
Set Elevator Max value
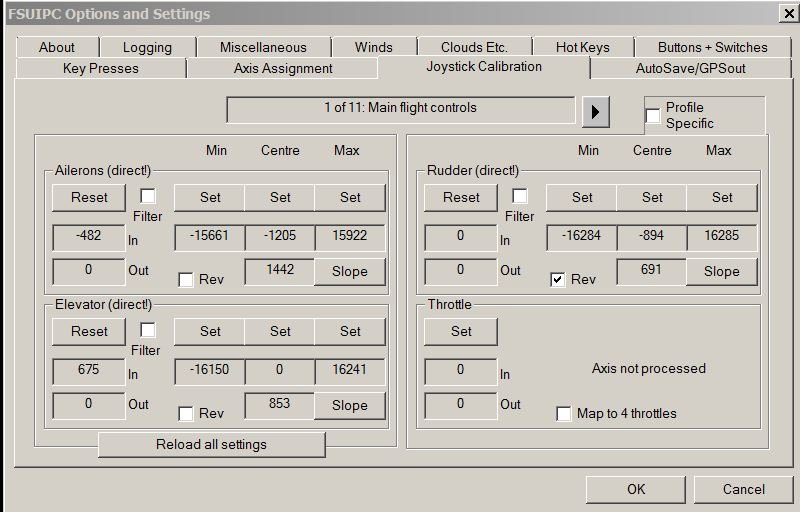(350, 331)
